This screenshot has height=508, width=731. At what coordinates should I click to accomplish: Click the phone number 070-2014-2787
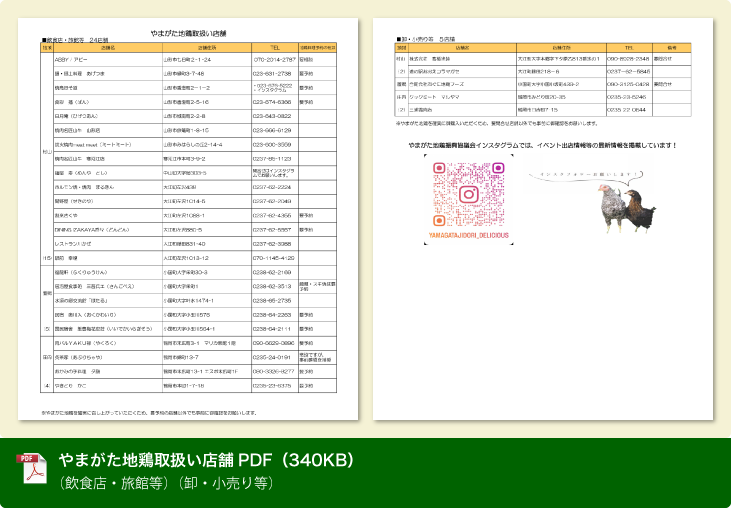coord(275,60)
